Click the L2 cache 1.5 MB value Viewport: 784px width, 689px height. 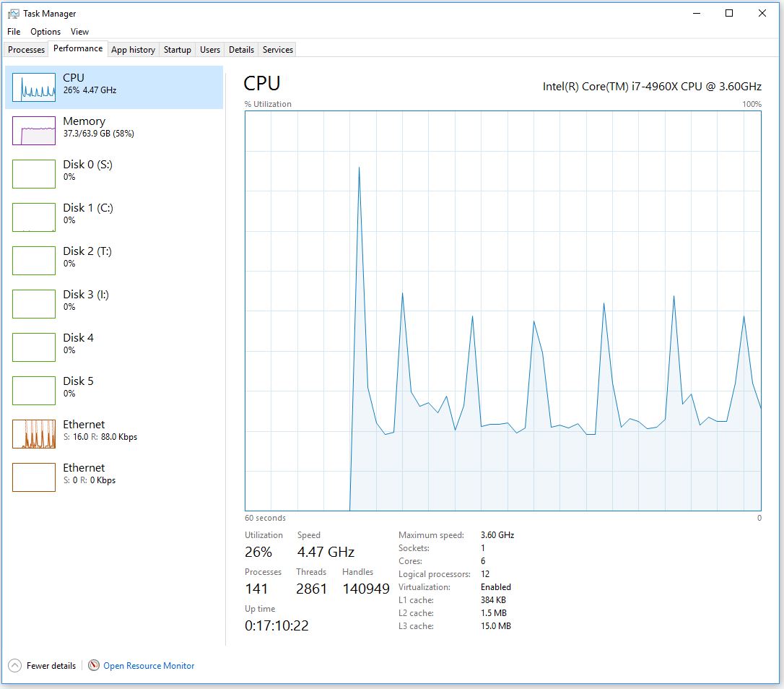pyautogui.click(x=494, y=613)
